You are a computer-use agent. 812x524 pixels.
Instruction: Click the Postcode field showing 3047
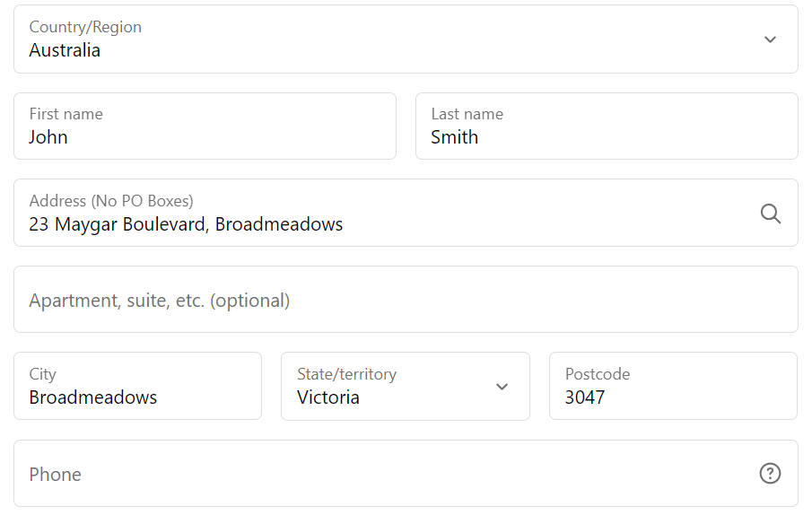coord(673,386)
